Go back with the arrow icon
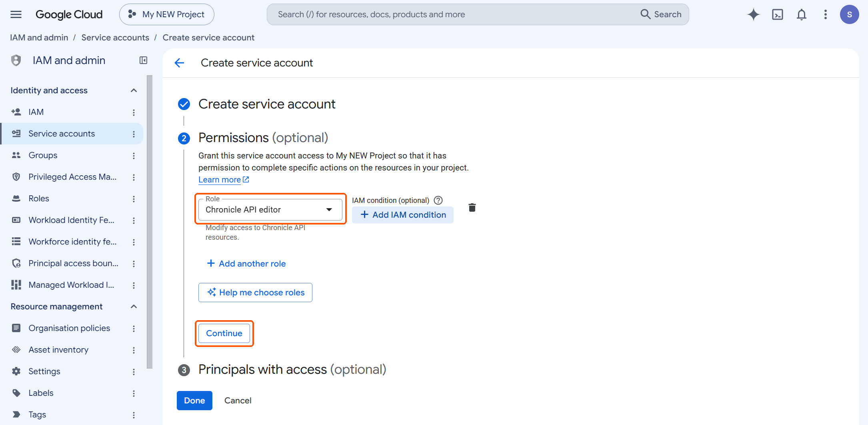Image resolution: width=868 pixels, height=425 pixels. [179, 63]
